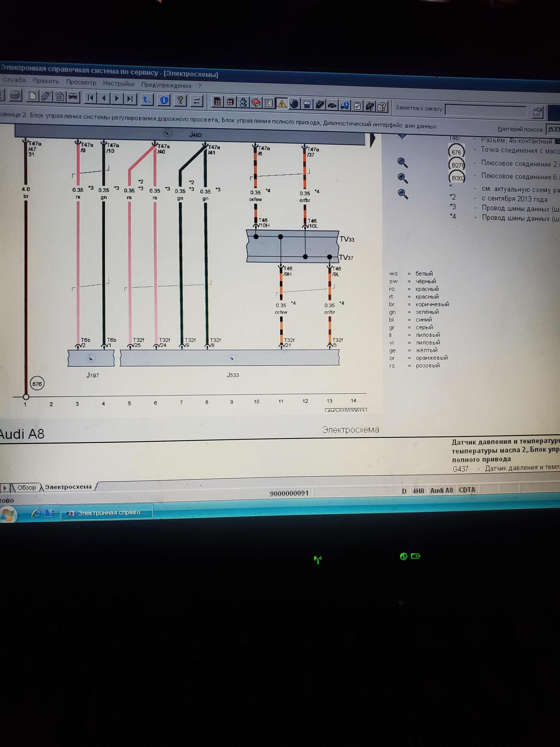
Task: Go to previous page arrow
Action: coord(104,99)
